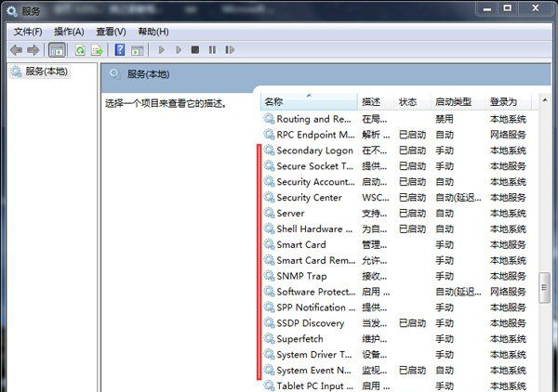Click the Refresh toolbar icon
The image size is (558, 392).
[80, 50]
